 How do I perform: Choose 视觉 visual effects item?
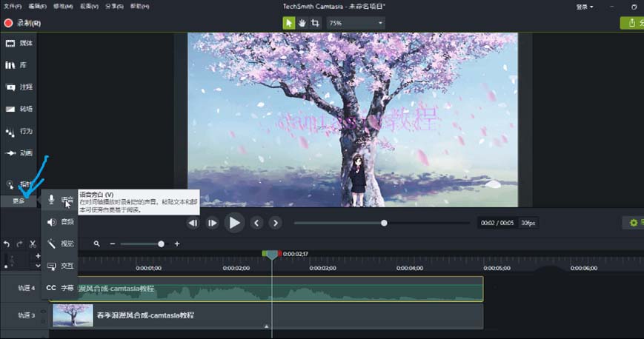60,244
